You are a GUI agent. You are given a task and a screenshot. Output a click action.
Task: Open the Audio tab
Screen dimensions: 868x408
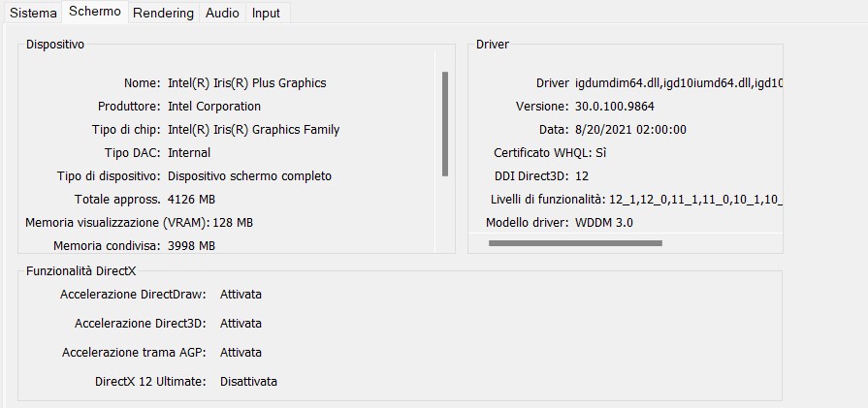coord(222,13)
